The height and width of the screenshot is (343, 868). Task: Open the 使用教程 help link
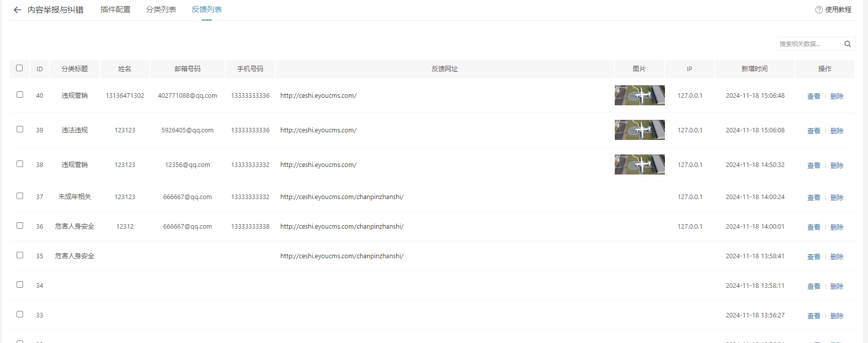(838, 10)
